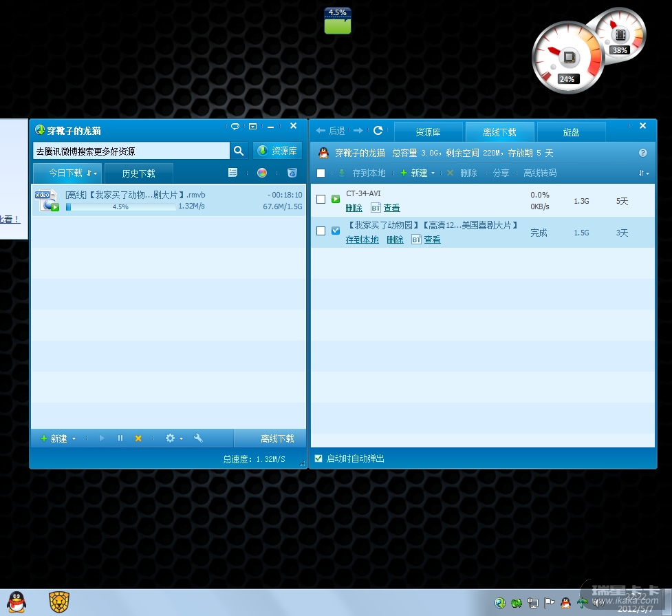
Task: Pause the task with the pause icon
Action: coord(120,438)
